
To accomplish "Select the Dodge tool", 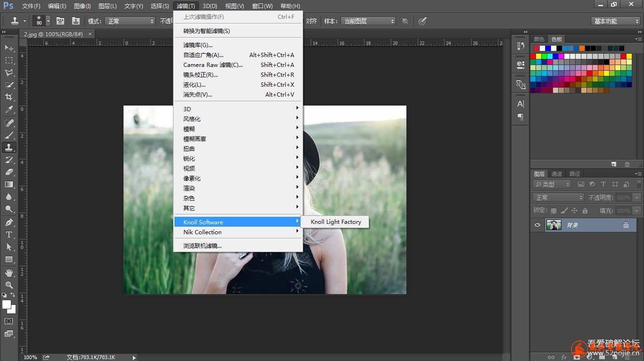I will point(8,209).
